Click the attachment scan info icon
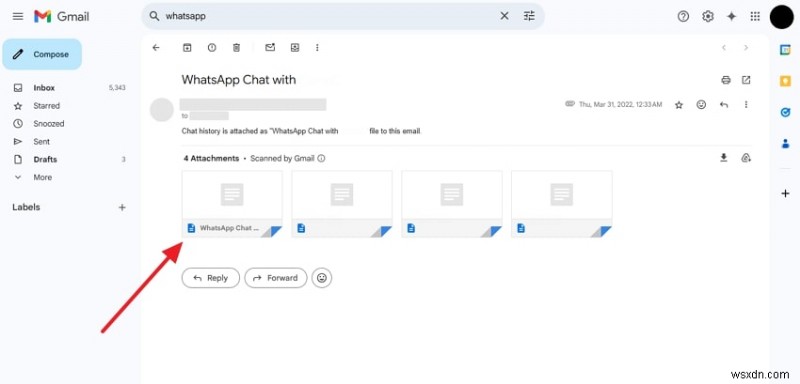This screenshot has width=800, height=384. click(321, 159)
